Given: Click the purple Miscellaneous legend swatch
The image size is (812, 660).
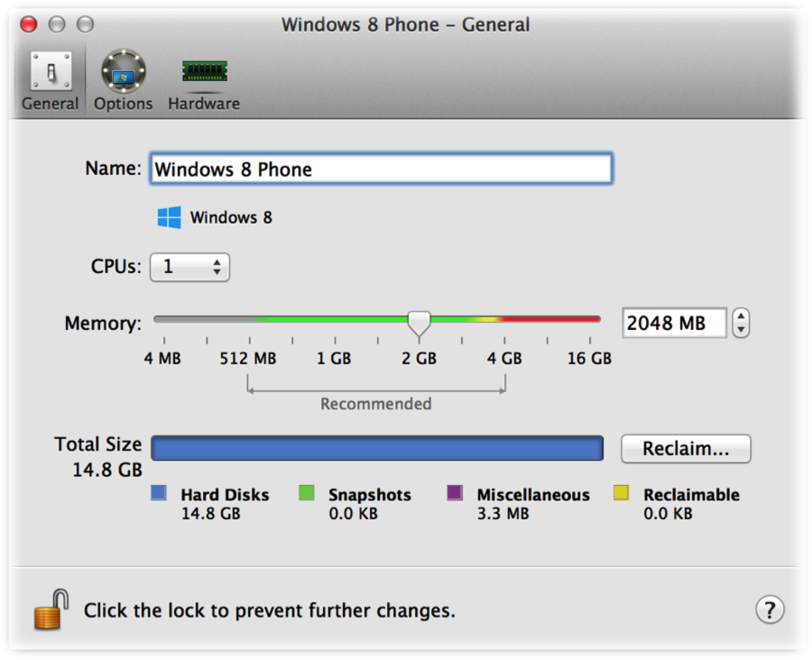Looking at the screenshot, I should click(x=455, y=493).
